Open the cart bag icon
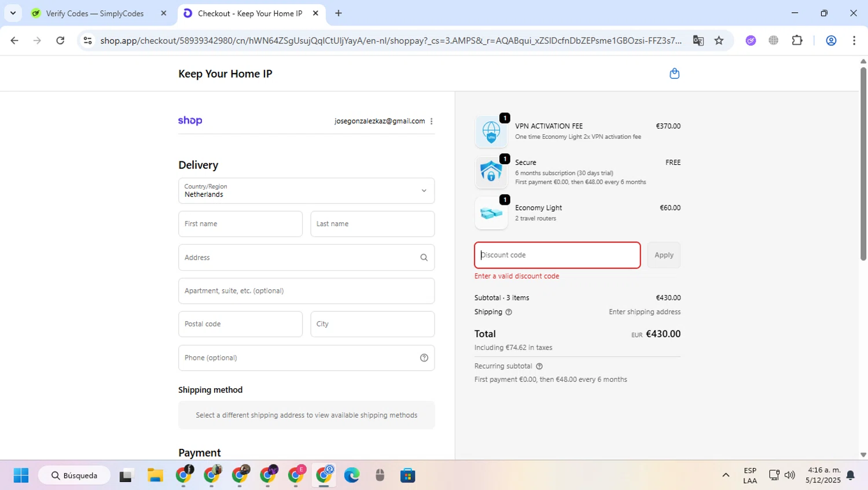Screen dimensions: 868x490 [674, 73]
